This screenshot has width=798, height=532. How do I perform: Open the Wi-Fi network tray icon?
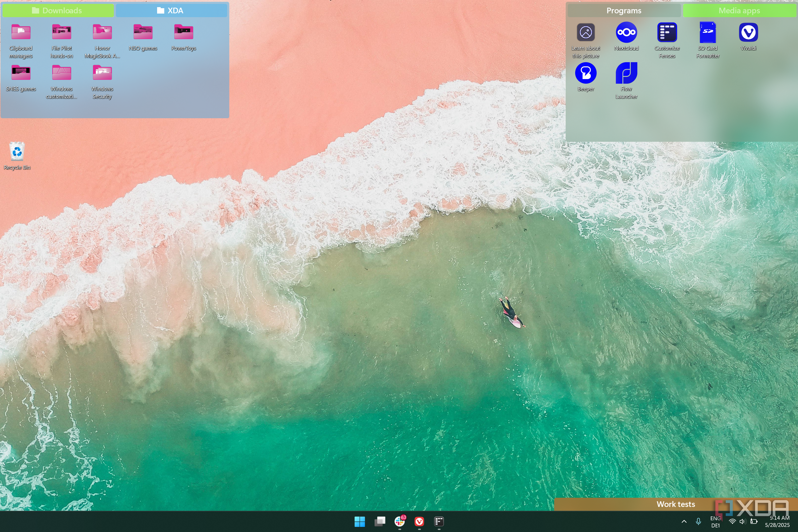point(732,522)
